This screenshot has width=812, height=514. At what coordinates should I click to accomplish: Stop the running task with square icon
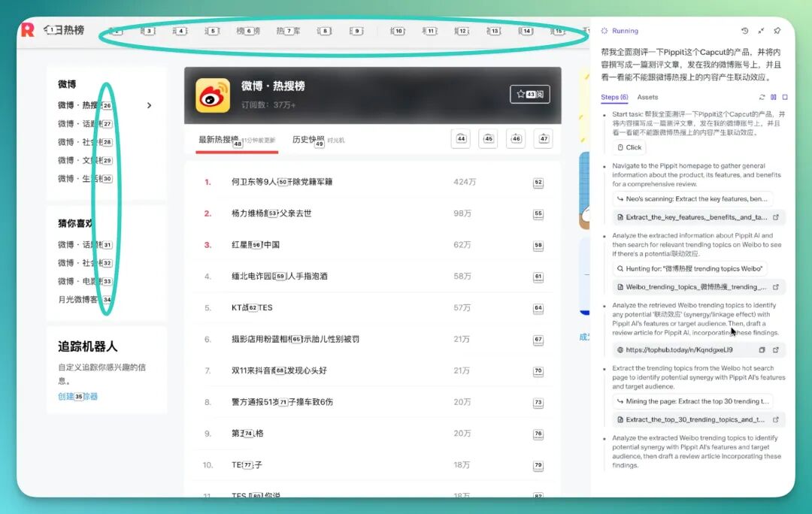[x=785, y=97]
